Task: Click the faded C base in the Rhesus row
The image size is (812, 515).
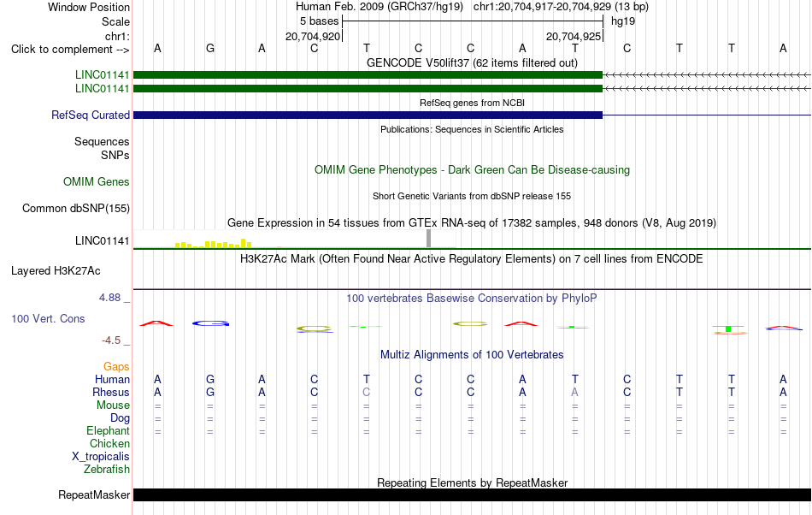Action: point(366,392)
